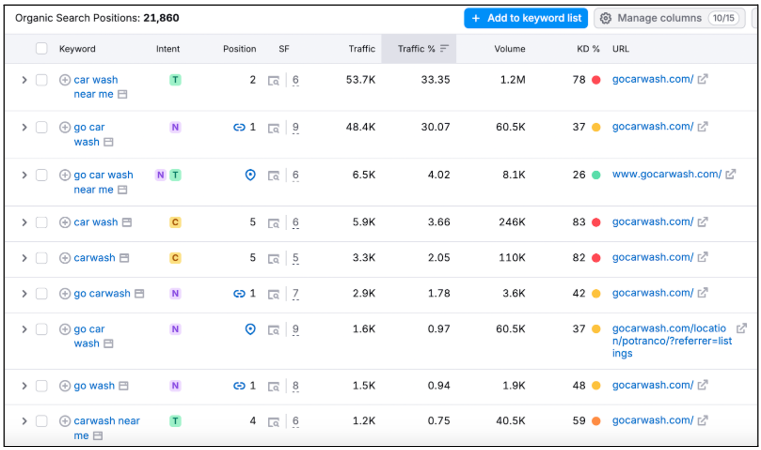Click 'Add to keyword list' button

(526, 18)
